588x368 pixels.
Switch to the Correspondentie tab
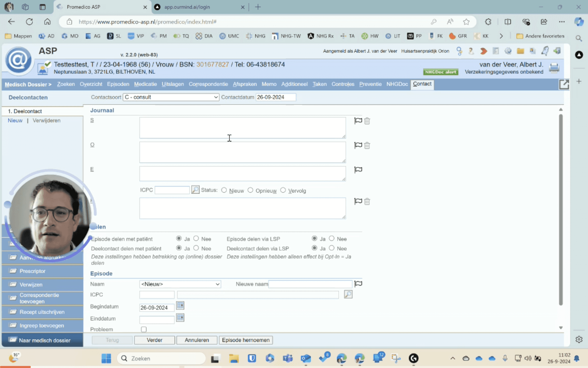pos(208,84)
